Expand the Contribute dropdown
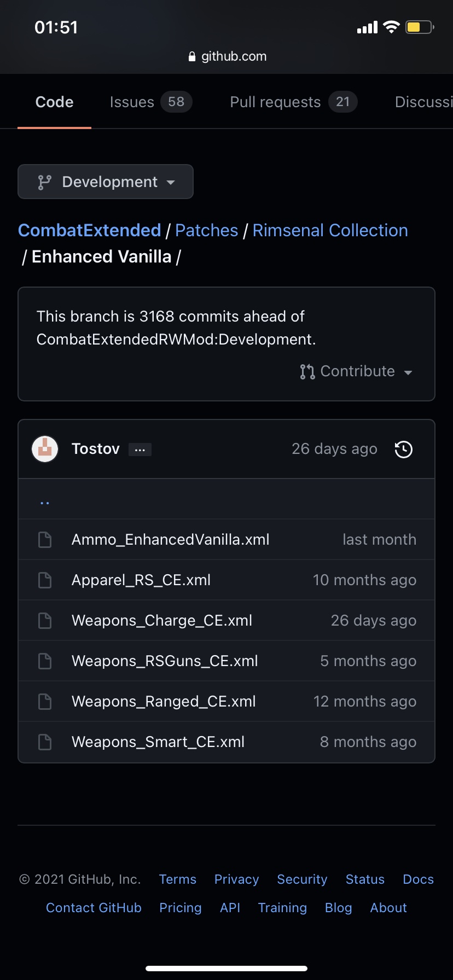This screenshot has width=453, height=980. [356, 372]
